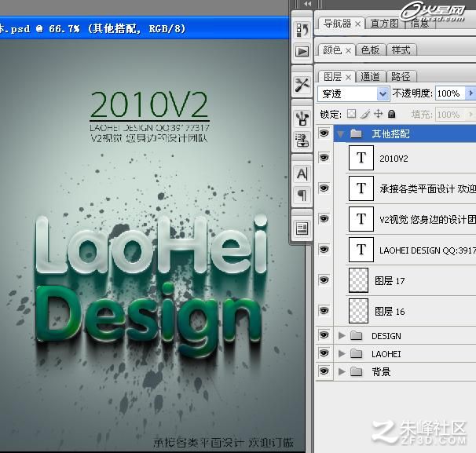Screen dimensions: 476x453
Task: Close the 图层 panel tab
Action: pyautogui.click(x=349, y=78)
